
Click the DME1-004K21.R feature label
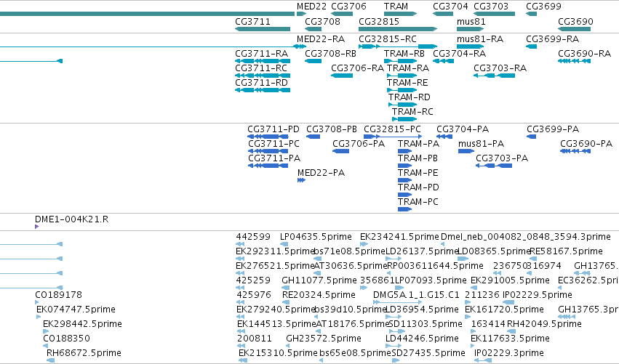click(71, 219)
